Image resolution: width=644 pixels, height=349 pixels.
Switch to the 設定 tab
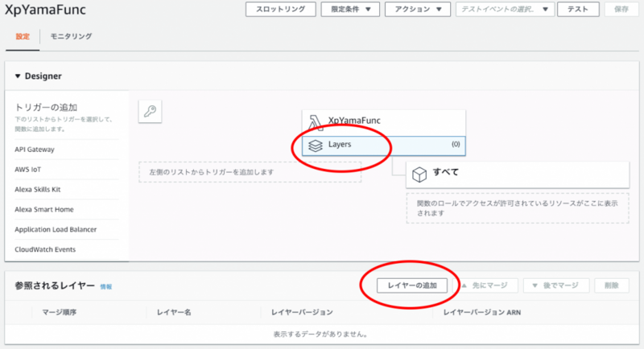click(23, 36)
